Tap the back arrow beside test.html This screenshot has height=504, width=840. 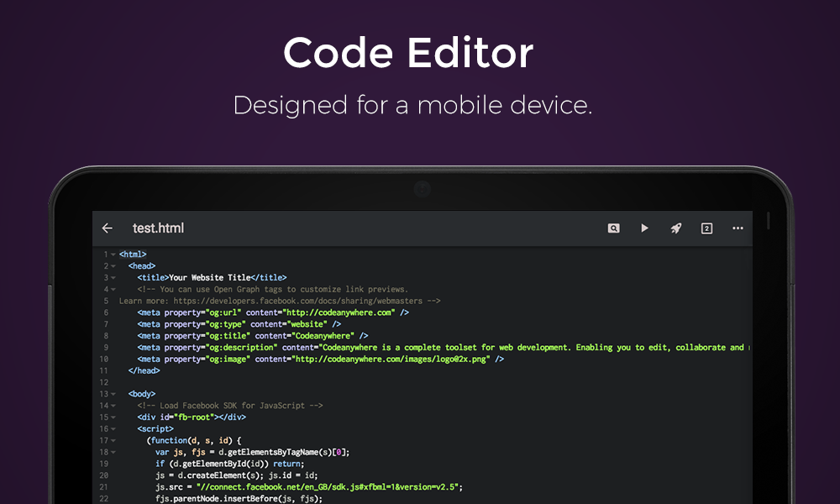point(107,228)
